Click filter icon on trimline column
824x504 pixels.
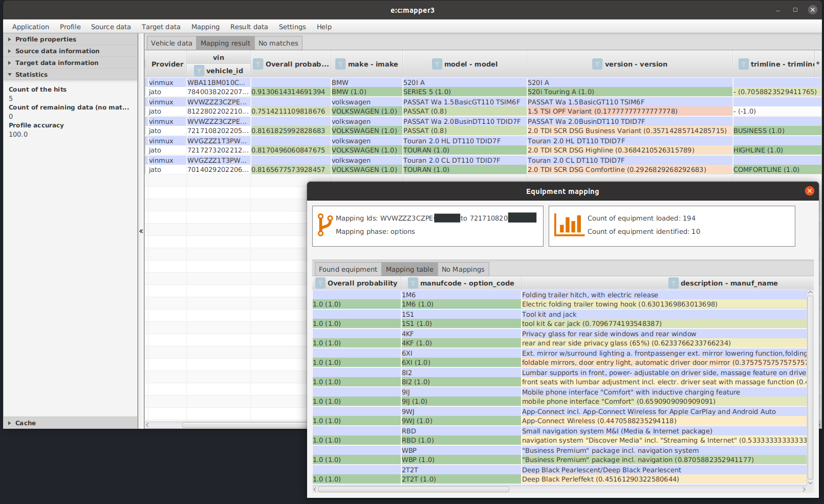744,64
